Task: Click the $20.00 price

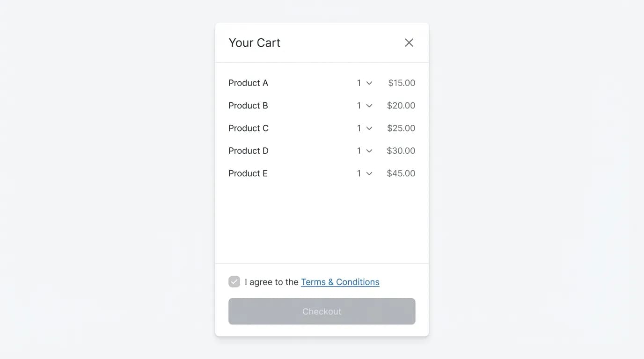Action: pos(401,106)
